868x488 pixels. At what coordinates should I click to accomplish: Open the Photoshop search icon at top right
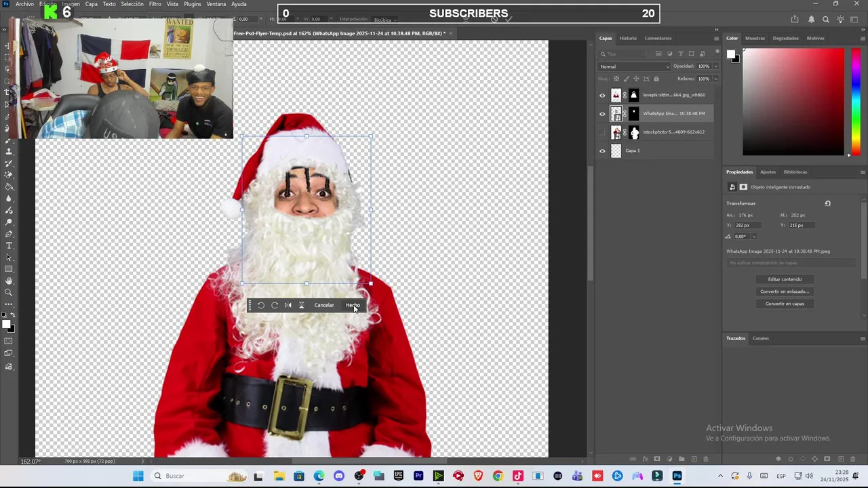[825, 20]
